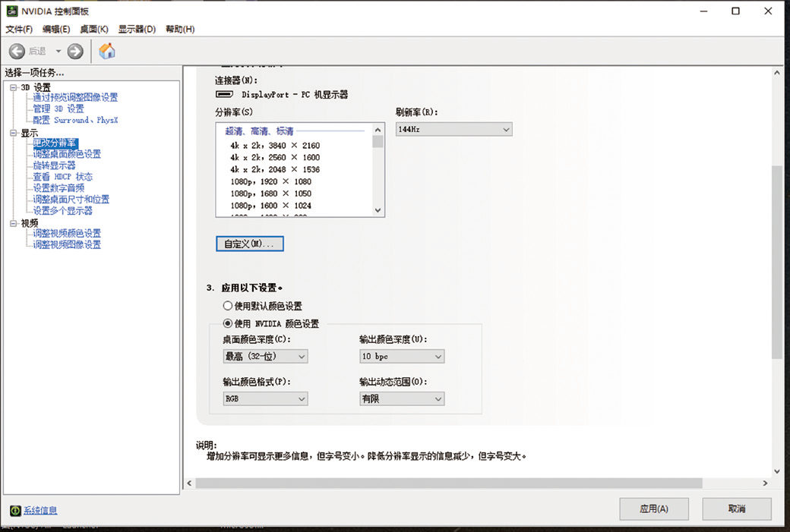Open 调整视频颜色设置
This screenshot has width=790, height=532.
click(x=67, y=233)
